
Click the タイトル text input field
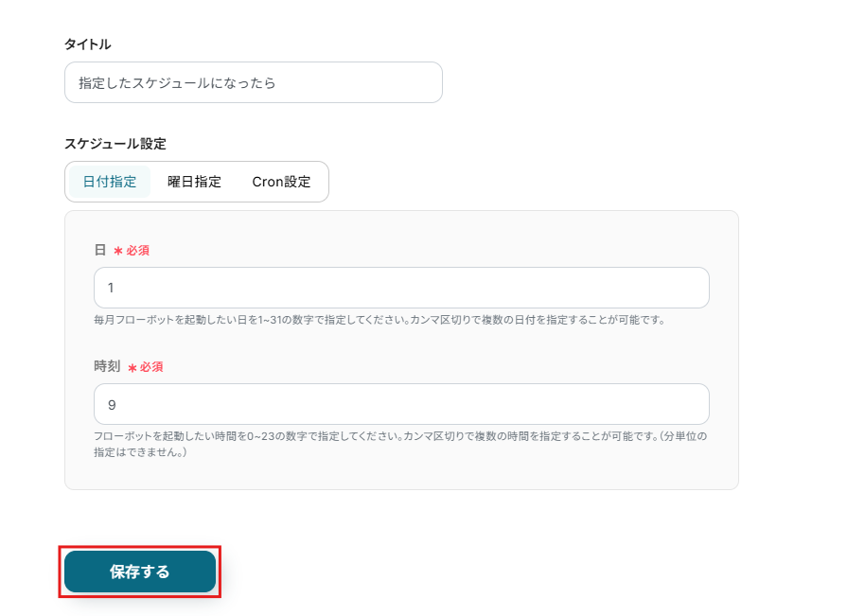253,82
